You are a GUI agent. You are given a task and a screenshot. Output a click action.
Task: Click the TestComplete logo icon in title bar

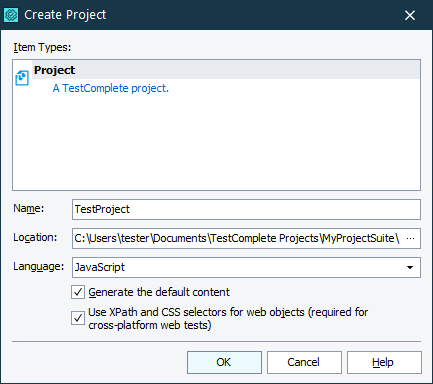11,15
